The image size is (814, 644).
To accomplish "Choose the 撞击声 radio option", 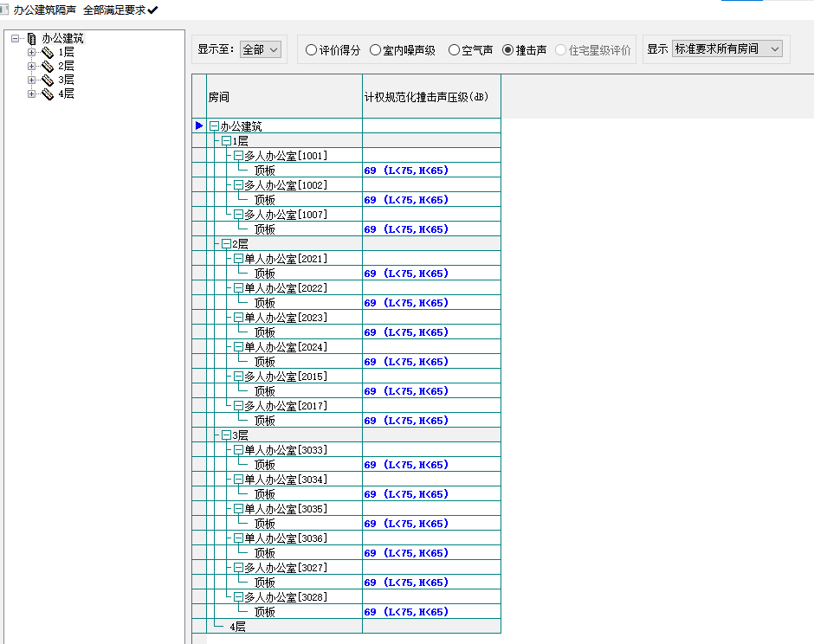I will pos(508,50).
